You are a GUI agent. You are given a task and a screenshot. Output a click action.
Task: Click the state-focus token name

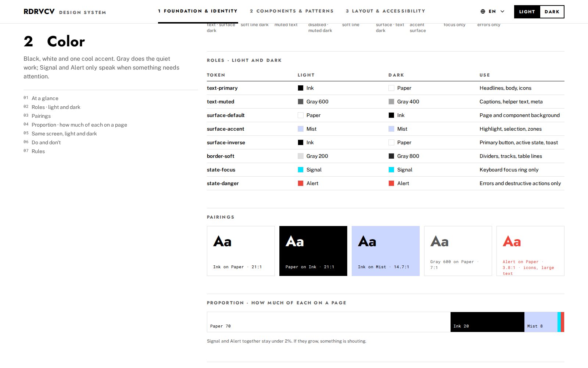(221, 170)
